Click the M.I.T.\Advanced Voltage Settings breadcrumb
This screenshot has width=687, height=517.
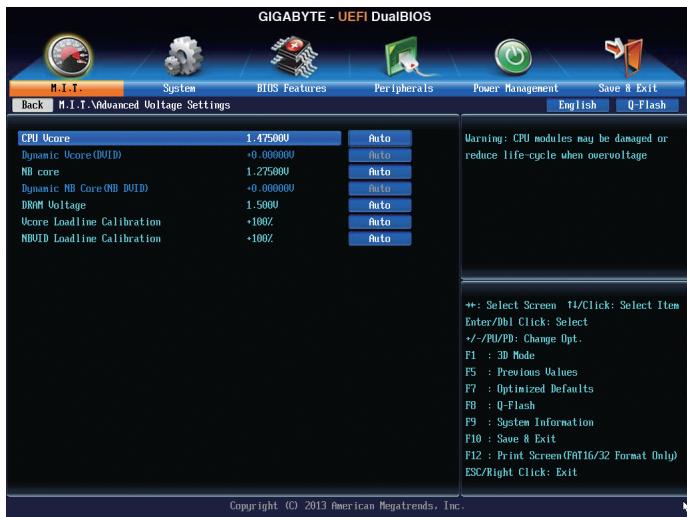144,105
